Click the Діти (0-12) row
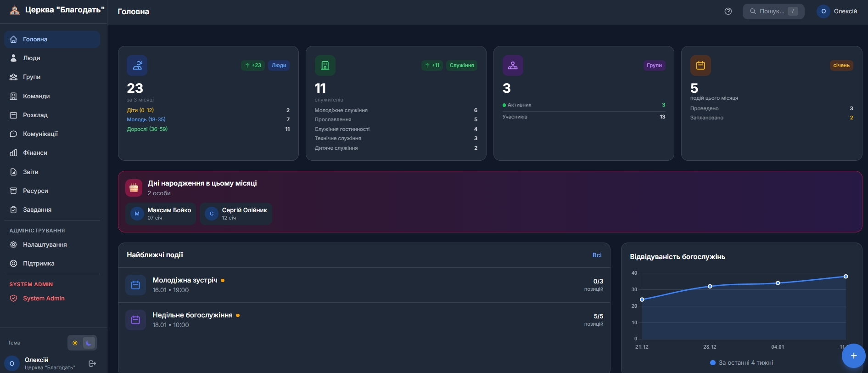Screen dimensions: 868x373 click(208, 110)
